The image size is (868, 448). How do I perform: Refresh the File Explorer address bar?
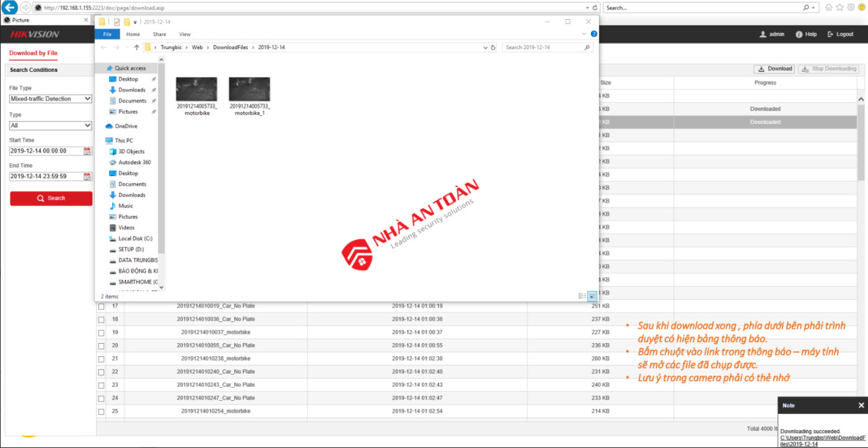pyautogui.click(x=494, y=47)
